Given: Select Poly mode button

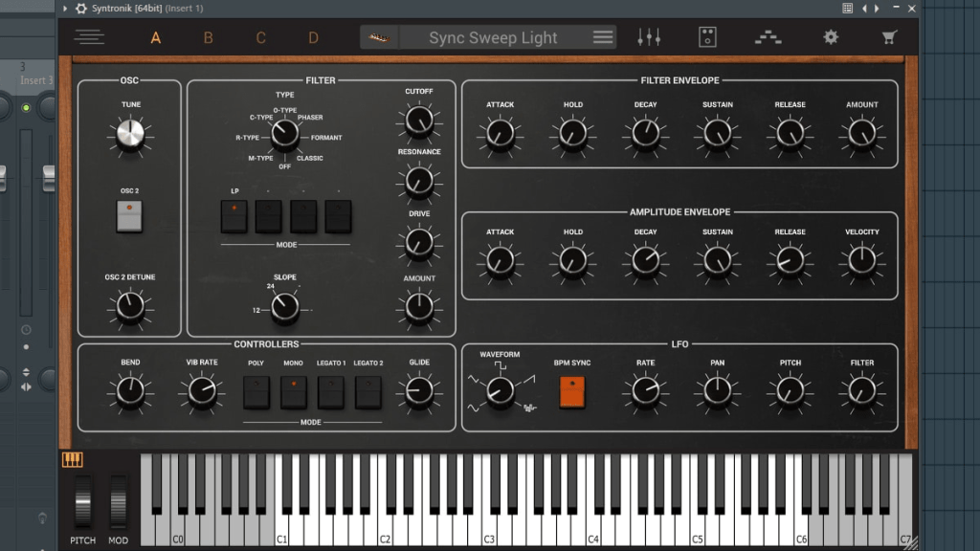Looking at the screenshot, I should tap(256, 392).
